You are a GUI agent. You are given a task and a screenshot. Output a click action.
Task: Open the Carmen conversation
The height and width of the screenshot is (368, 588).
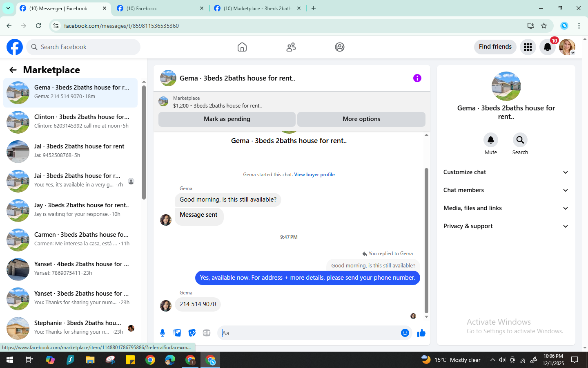point(70,240)
